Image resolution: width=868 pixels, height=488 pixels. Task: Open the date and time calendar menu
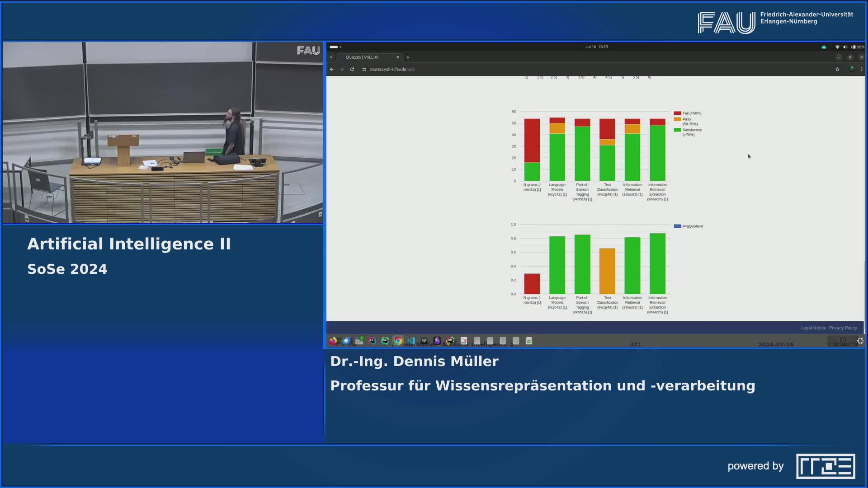pos(596,47)
